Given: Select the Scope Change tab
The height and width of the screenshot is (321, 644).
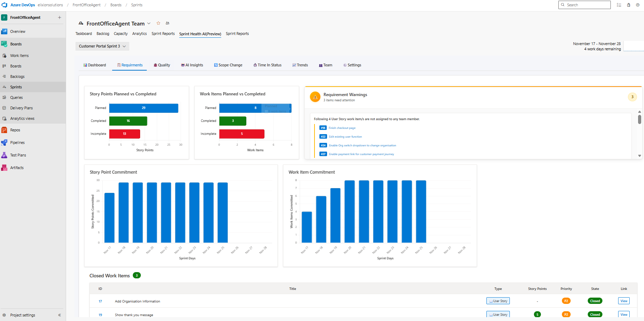Looking at the screenshot, I should click(228, 65).
